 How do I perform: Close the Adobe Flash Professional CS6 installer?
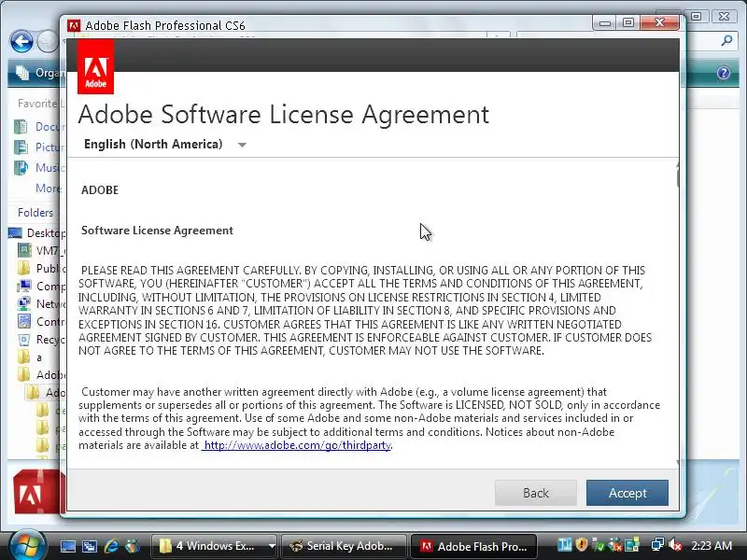[x=659, y=22]
